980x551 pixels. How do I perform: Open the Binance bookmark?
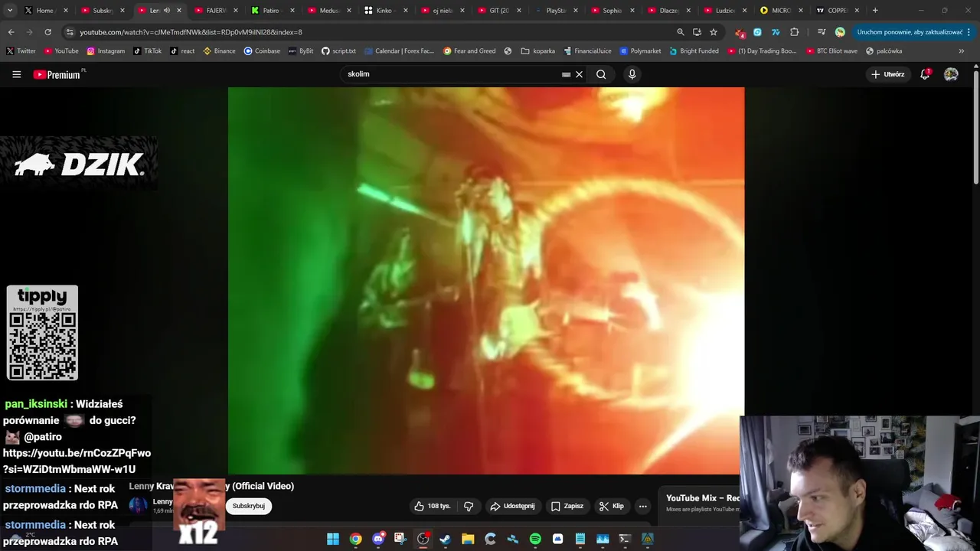tap(219, 51)
